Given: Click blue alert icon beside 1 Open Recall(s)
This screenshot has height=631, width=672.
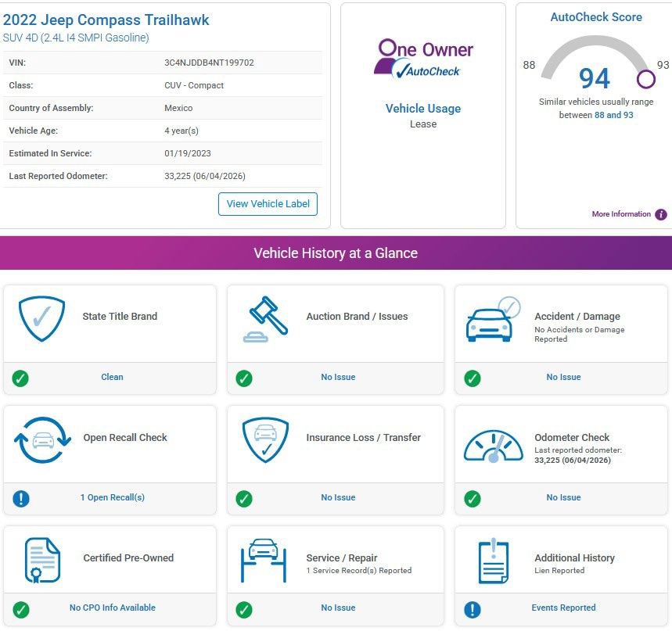Looking at the screenshot, I should [x=20, y=498].
